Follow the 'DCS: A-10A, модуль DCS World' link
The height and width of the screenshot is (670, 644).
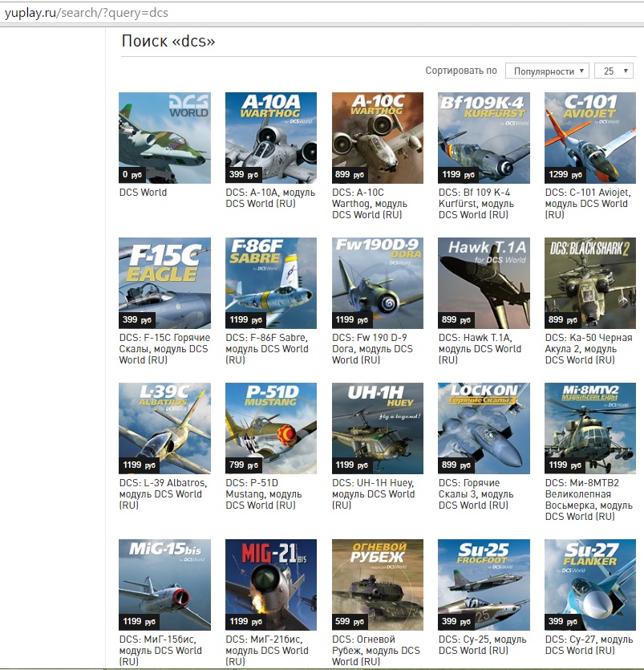(x=270, y=198)
